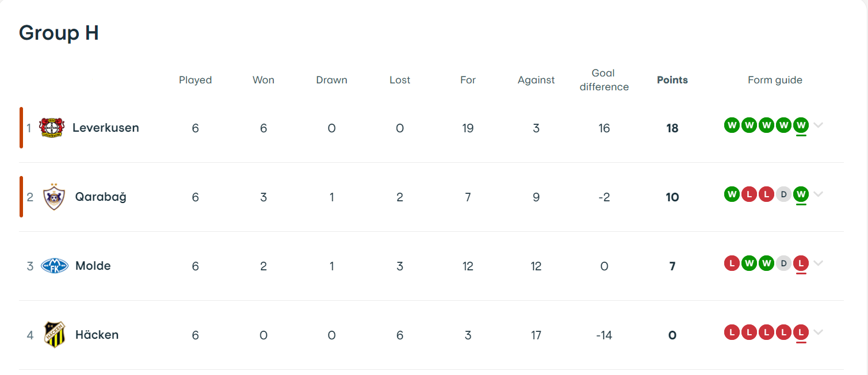Image resolution: width=868 pixels, height=375 pixels.
Task: Select Häcken's last underlined L form badge
Action: click(801, 332)
